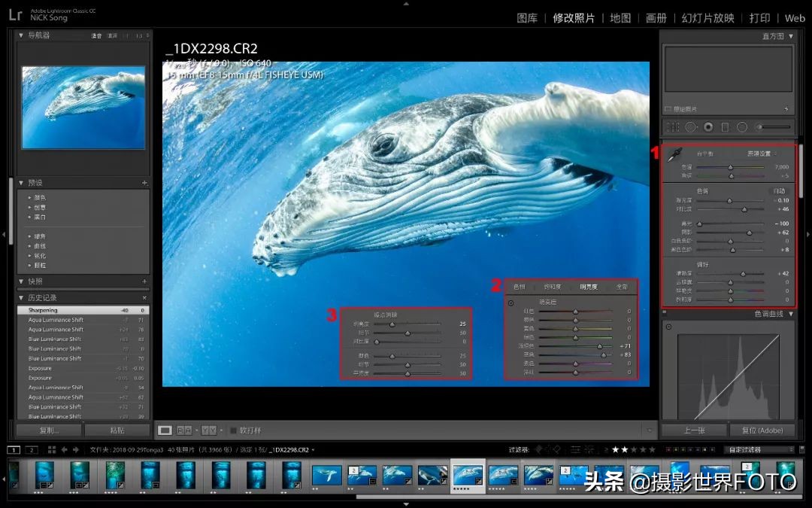Click the 清晰度 clarity slider handle
Image resolution: width=812 pixels, height=508 pixels.
(x=743, y=274)
